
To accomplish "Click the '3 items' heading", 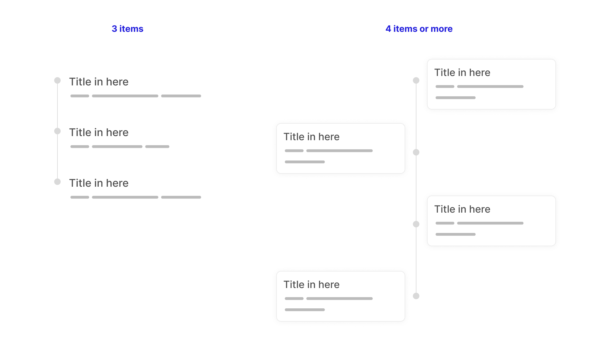I will point(127,29).
